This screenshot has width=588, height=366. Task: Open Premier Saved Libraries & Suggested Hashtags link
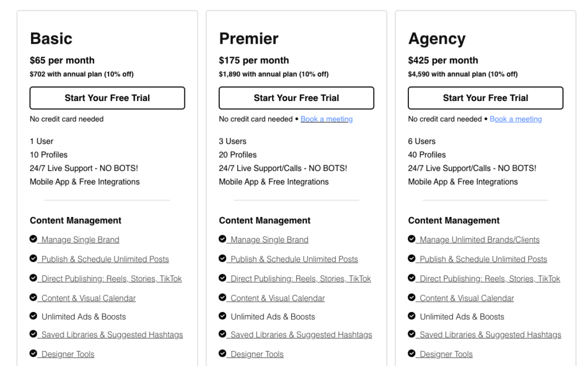[x=301, y=334]
